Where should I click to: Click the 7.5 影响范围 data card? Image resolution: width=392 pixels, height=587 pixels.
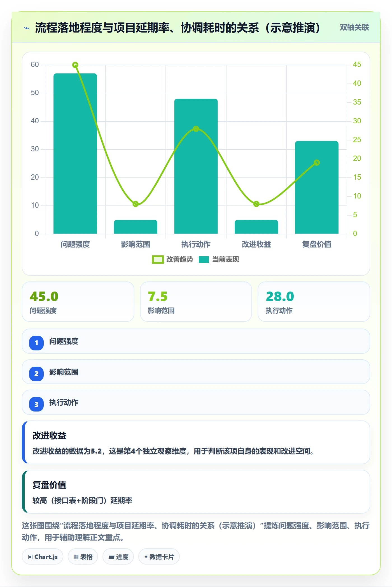point(196,302)
